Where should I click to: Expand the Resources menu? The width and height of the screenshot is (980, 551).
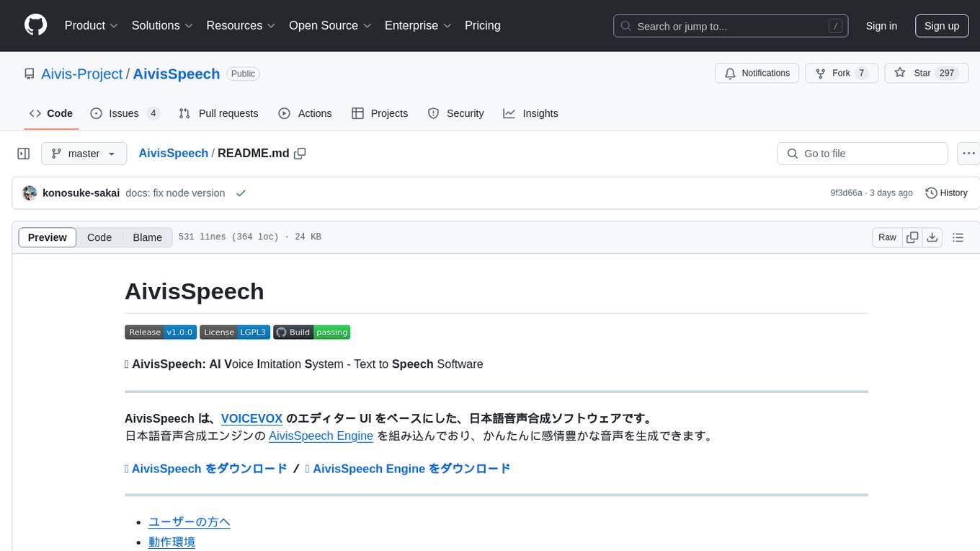click(x=241, y=25)
